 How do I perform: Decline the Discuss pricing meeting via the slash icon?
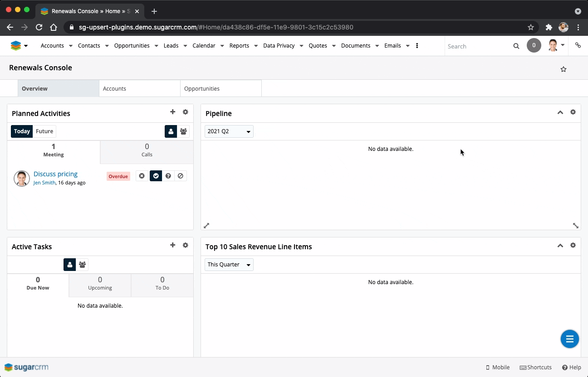point(181,176)
